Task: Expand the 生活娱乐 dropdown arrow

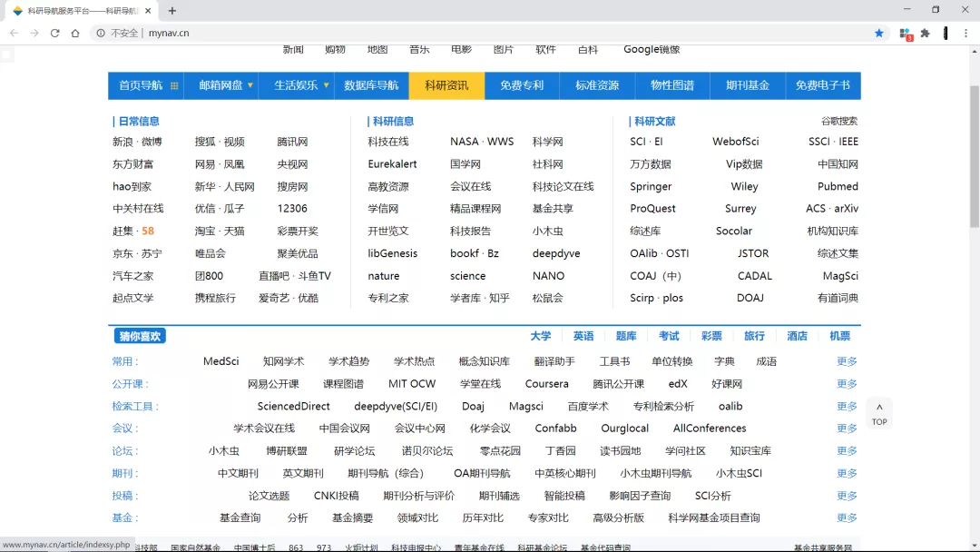Action: [x=326, y=85]
